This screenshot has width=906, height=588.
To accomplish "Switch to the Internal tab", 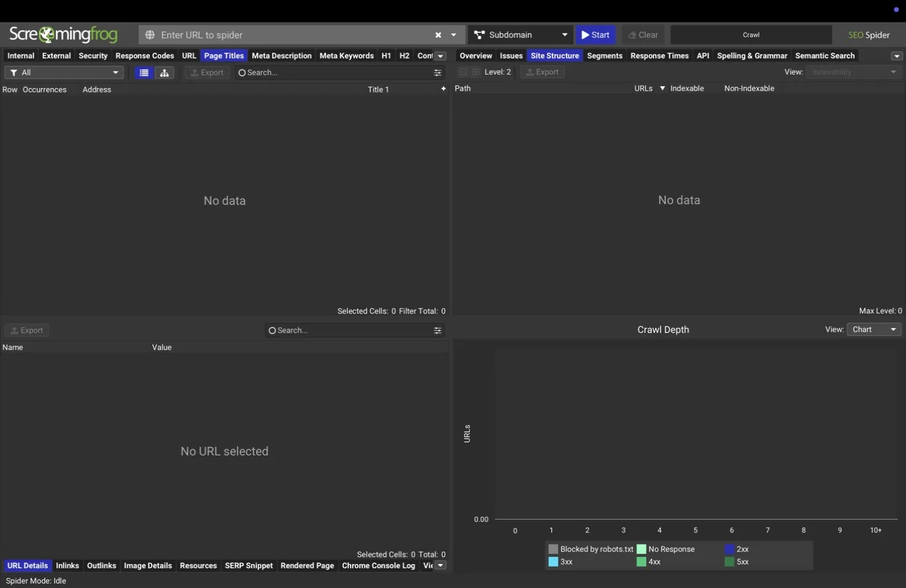I will (20, 56).
